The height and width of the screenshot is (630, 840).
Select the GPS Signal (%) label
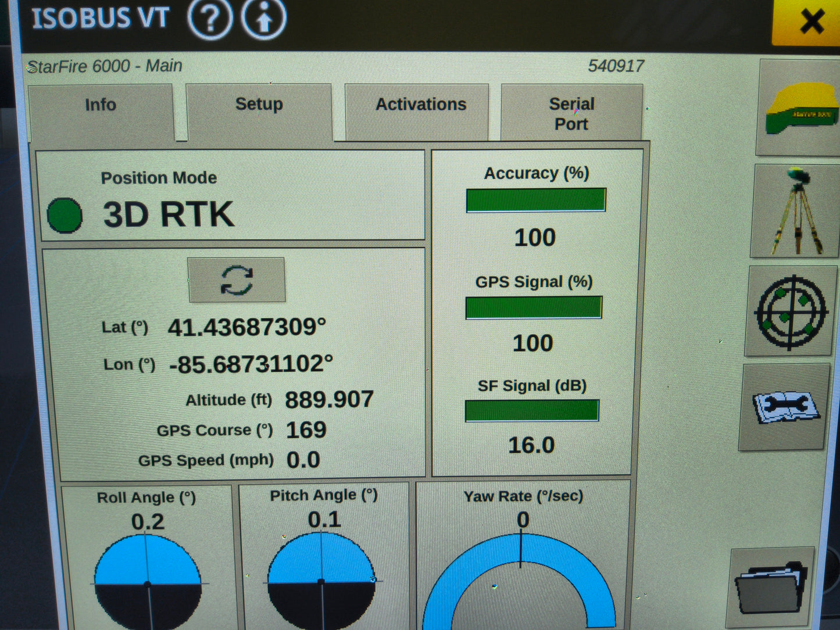click(x=534, y=282)
